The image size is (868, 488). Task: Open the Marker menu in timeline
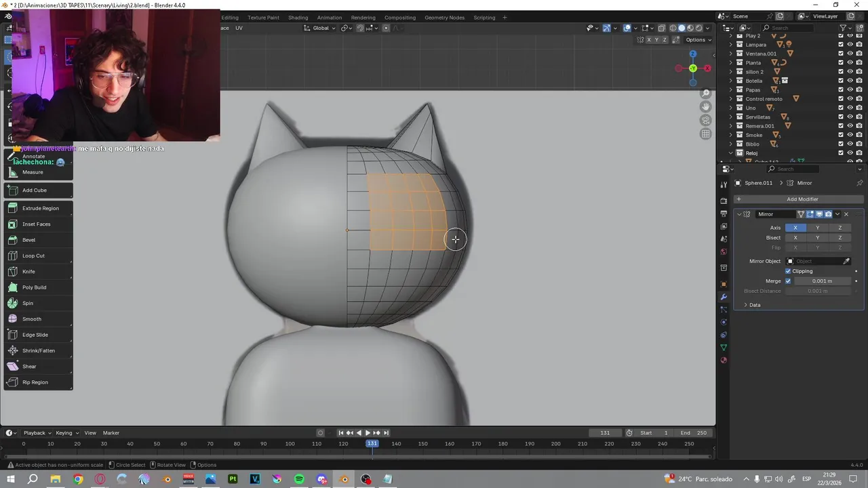(x=111, y=433)
